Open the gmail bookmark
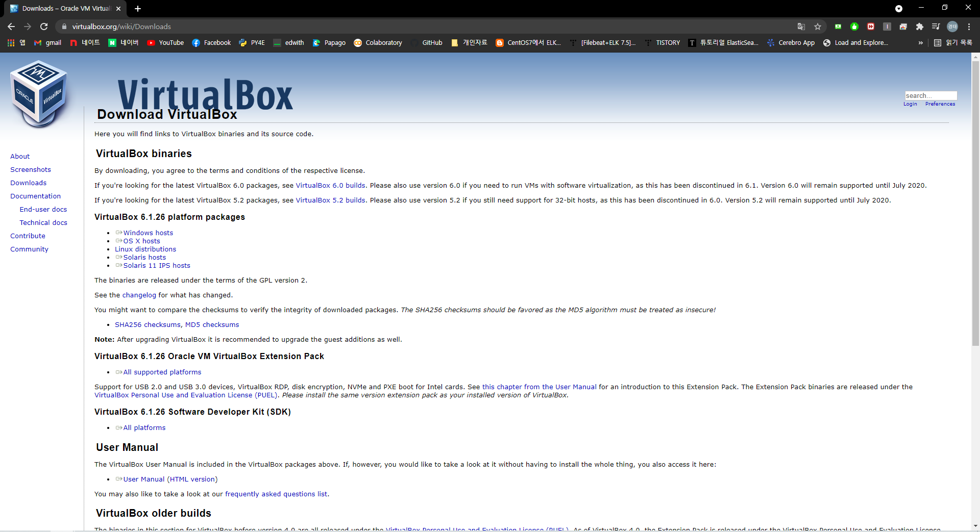980x532 pixels. tap(47, 43)
